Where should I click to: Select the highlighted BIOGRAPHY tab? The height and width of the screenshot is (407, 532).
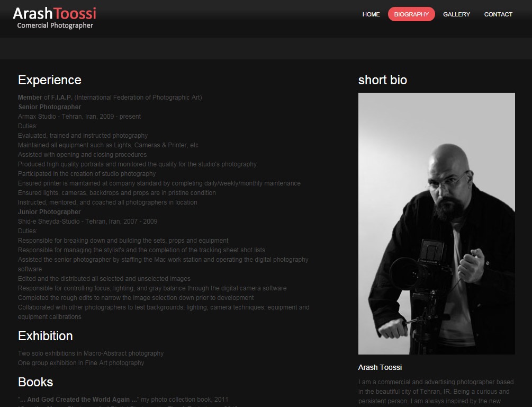pyautogui.click(x=411, y=14)
